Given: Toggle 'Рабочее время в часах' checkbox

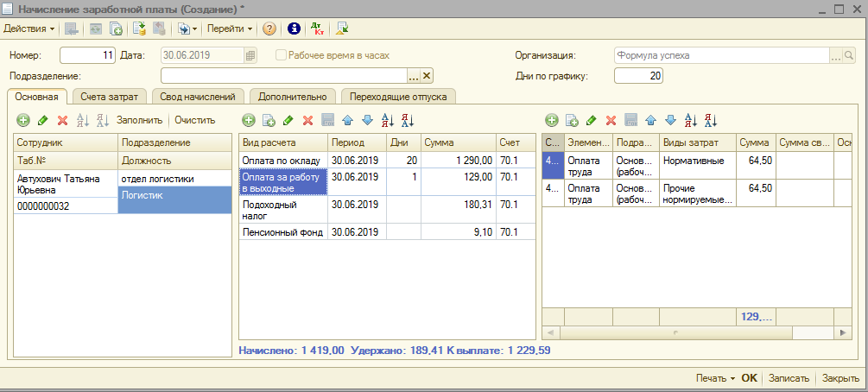Looking at the screenshot, I should pyautogui.click(x=281, y=55).
